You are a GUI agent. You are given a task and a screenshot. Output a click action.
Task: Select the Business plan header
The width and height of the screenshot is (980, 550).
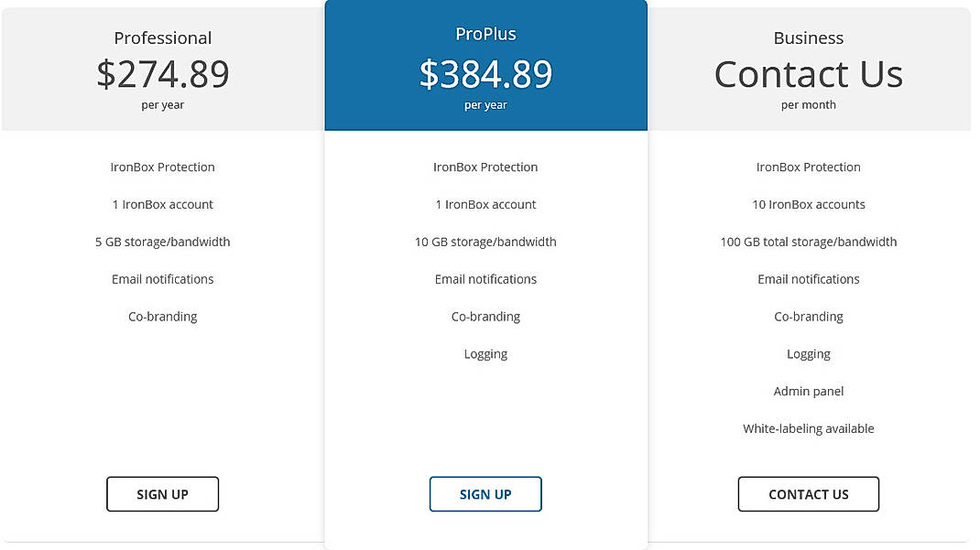[x=808, y=38]
